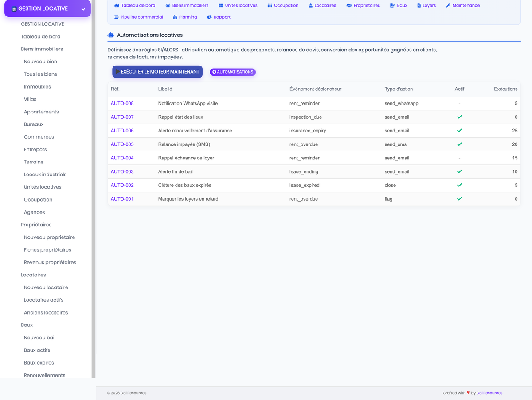Click the person icon beside Locataires tab
Screen dimensions: 532x400
(x=311, y=5)
